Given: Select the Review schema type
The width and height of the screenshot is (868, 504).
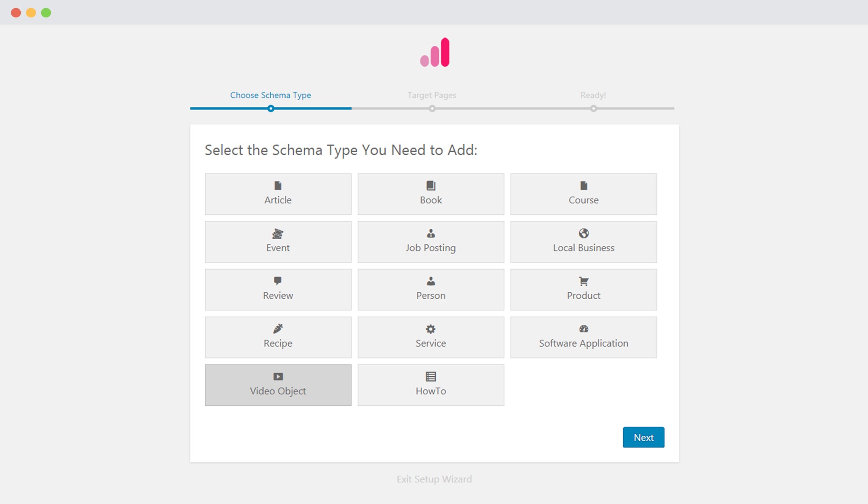Looking at the screenshot, I should coord(278,289).
